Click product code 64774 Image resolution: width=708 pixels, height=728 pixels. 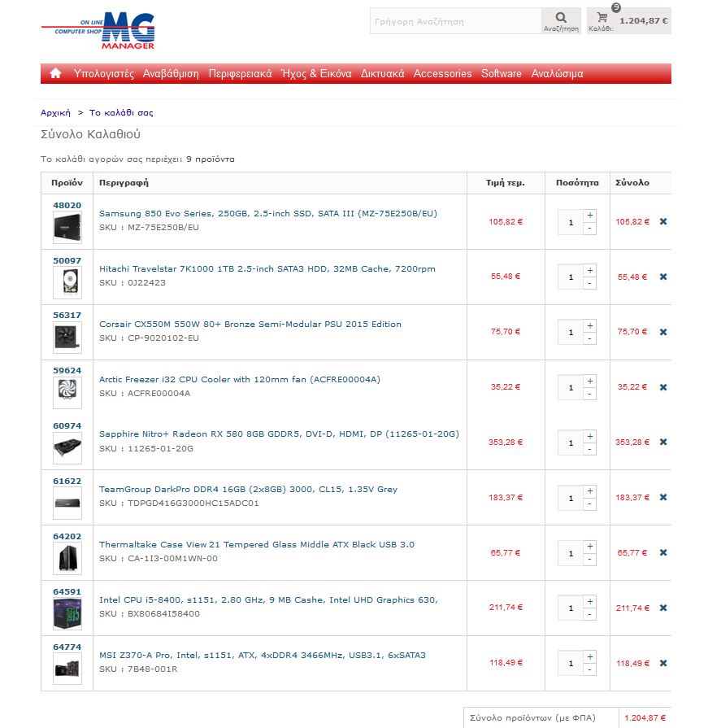[x=67, y=647]
